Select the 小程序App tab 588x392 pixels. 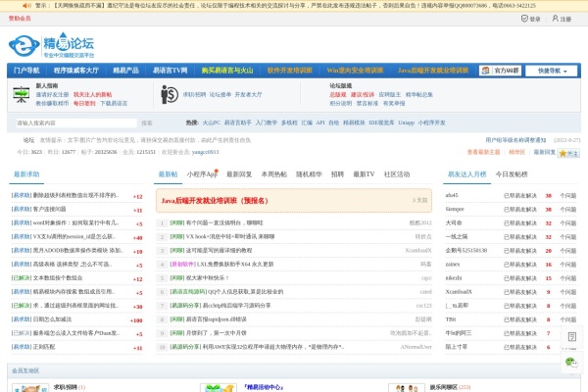point(202,173)
